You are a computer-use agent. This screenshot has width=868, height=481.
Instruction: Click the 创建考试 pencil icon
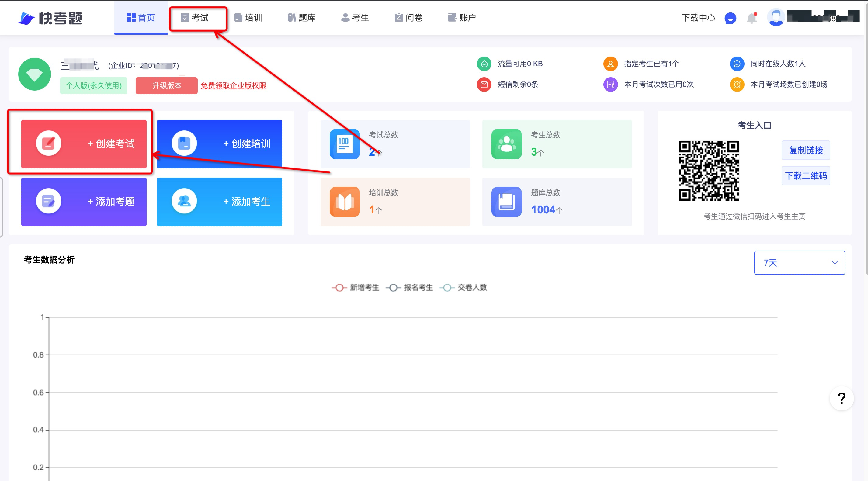pyautogui.click(x=49, y=143)
